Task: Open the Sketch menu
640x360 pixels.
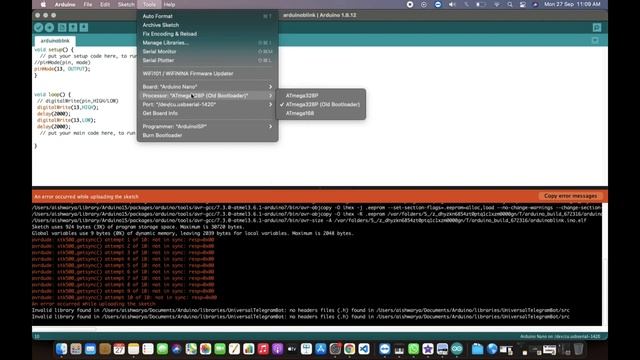Action: coord(126,4)
